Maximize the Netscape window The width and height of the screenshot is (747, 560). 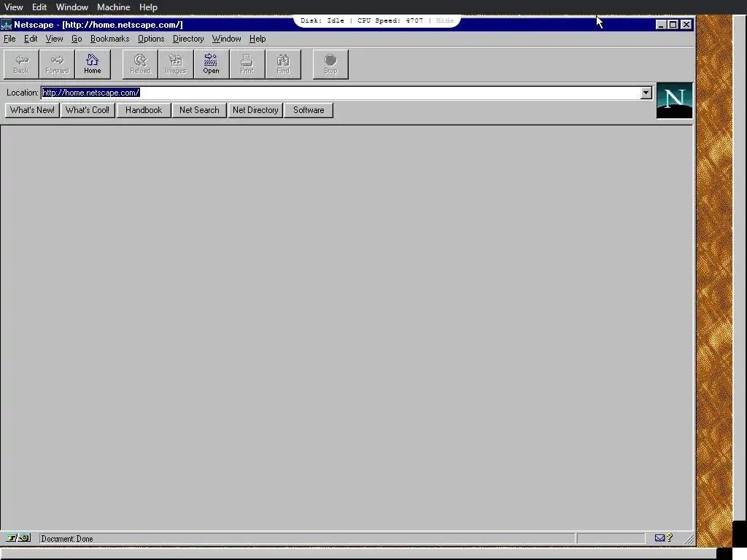coord(673,25)
